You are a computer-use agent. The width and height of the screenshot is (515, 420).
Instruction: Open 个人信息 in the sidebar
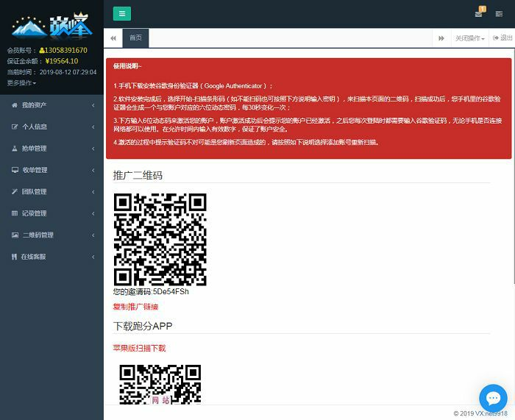(35, 127)
